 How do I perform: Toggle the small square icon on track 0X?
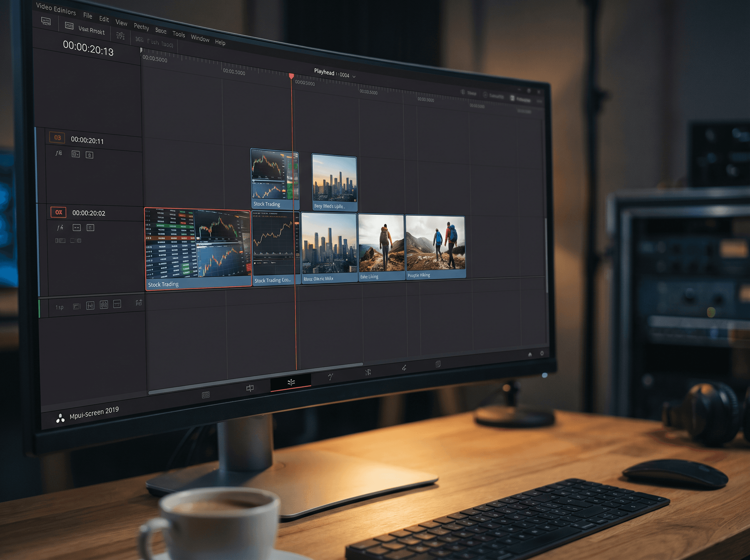tap(91, 227)
